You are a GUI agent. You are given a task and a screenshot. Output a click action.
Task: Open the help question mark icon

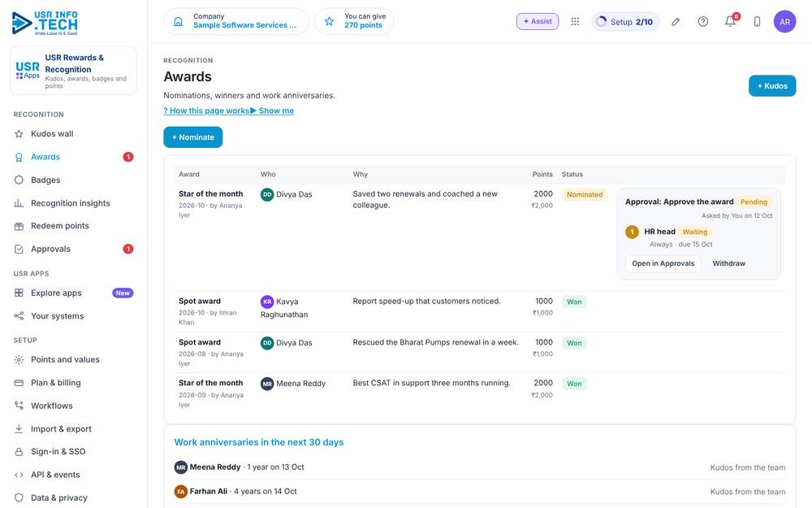(x=702, y=22)
